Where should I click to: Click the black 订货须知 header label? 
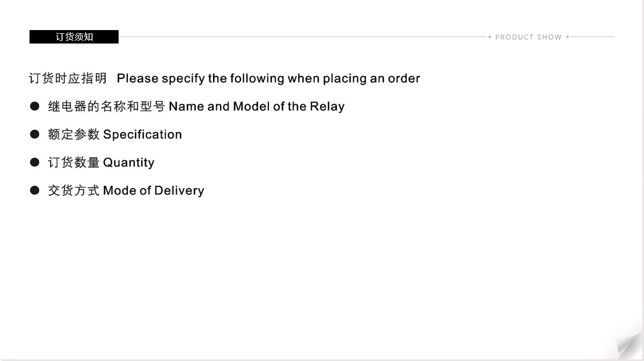(x=74, y=37)
